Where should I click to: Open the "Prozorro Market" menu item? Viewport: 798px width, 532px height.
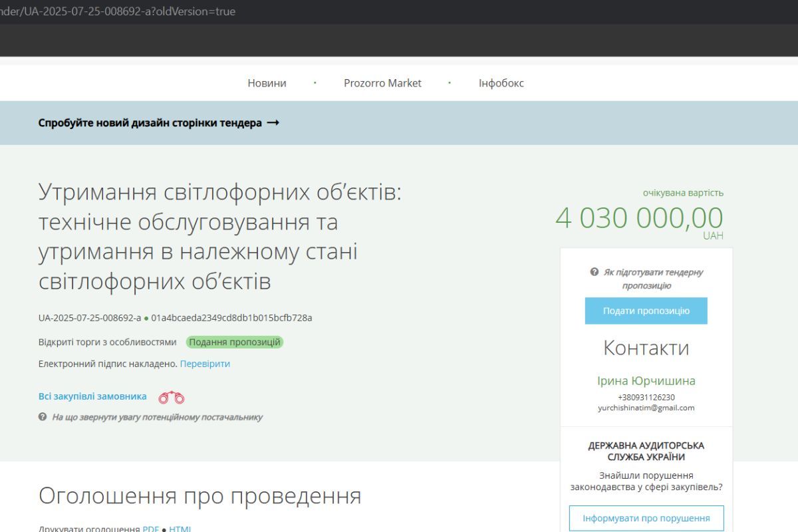coord(383,82)
